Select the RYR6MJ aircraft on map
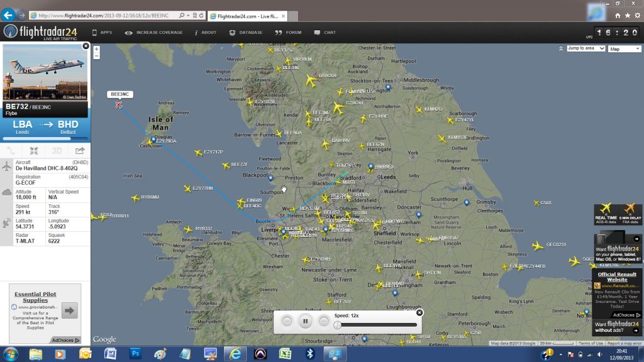This screenshot has height=362, width=644. coord(135,198)
